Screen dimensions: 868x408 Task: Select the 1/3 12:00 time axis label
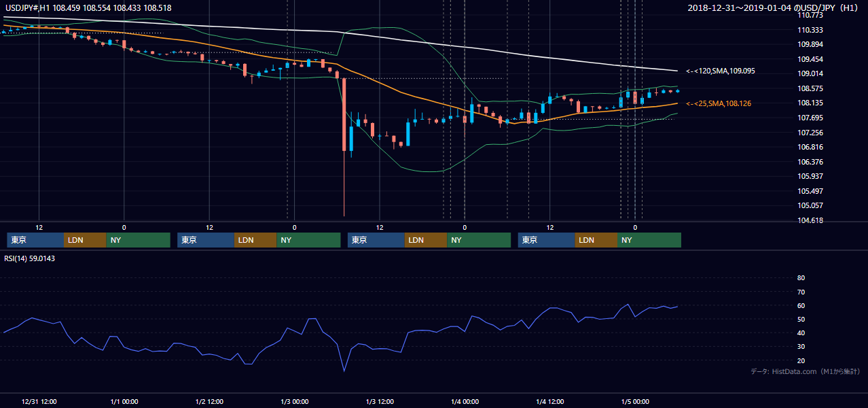point(380,402)
